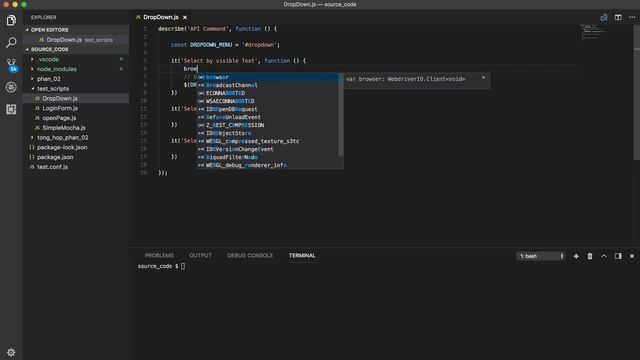Collapse the test_scripts folder
The image size is (640, 360).
(x=76, y=89)
